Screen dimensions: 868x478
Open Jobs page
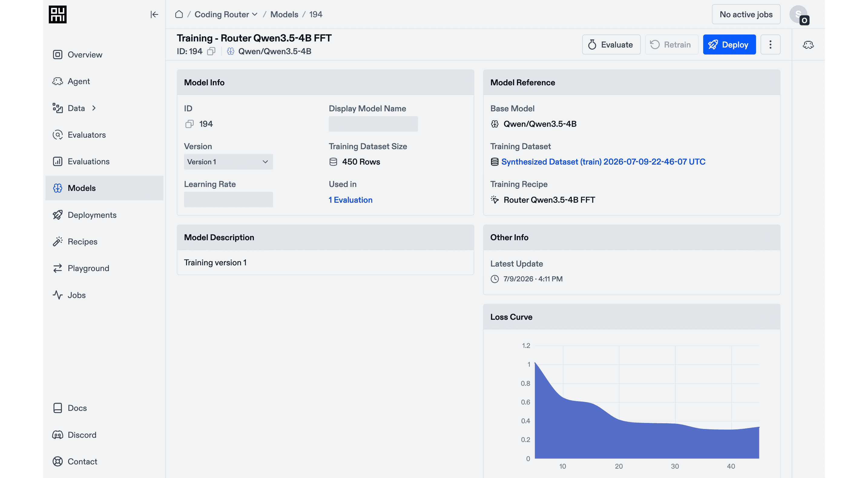point(104,295)
